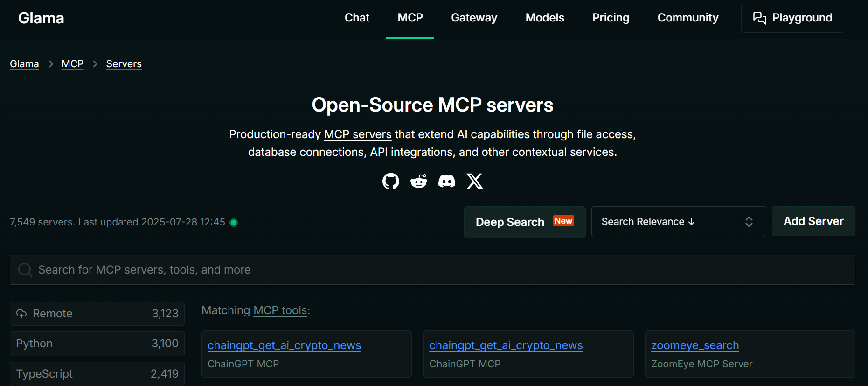This screenshot has height=386, width=868.
Task: Click the green status indicator dot
Action: pyautogui.click(x=234, y=223)
